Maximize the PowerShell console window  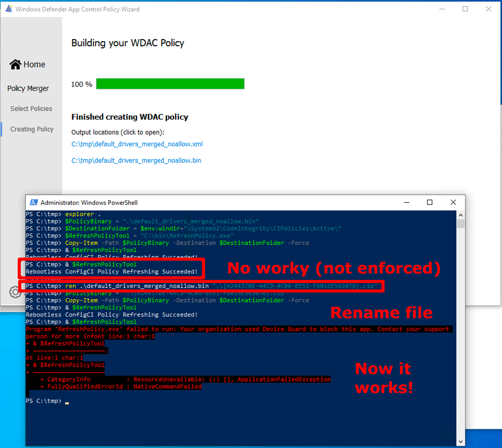430,202
